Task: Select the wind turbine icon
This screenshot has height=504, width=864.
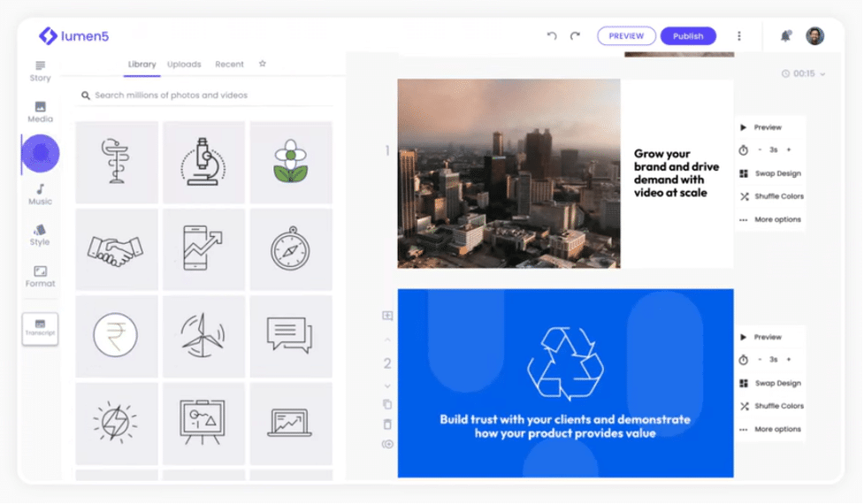Action: [204, 337]
